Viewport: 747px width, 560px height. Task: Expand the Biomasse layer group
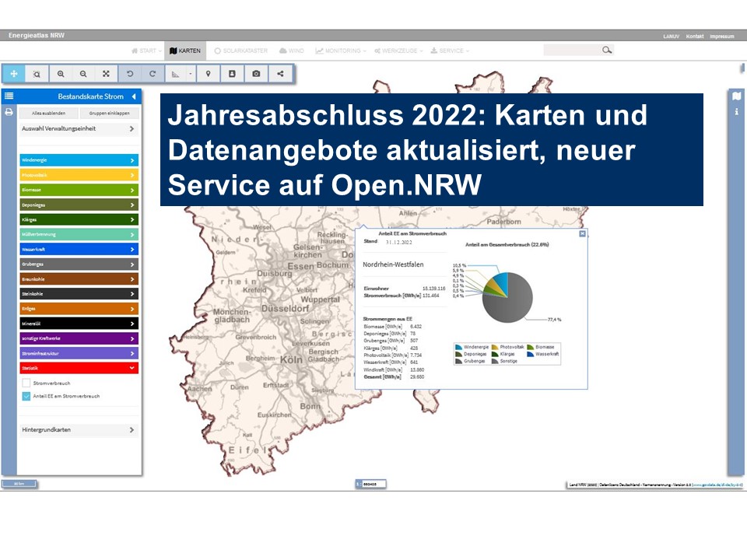[79, 190]
